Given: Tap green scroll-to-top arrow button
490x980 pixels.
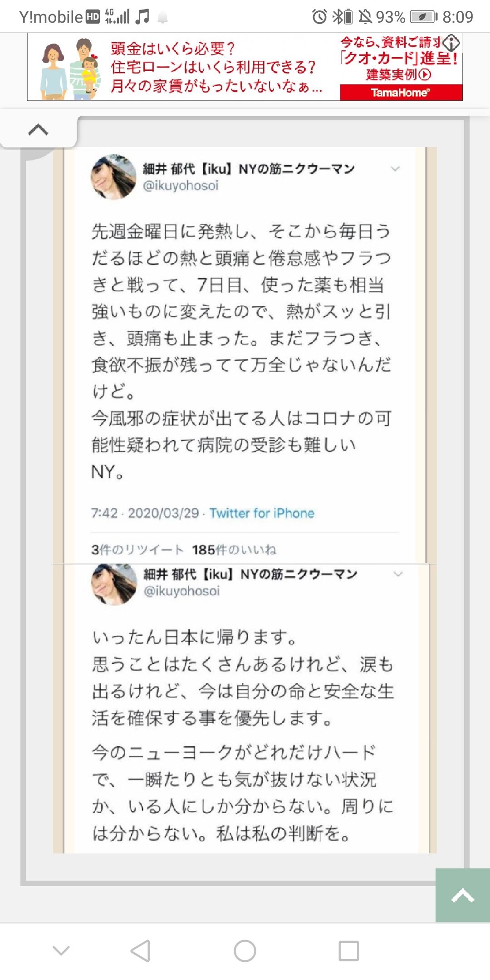Looking at the screenshot, I should click(x=463, y=895).
